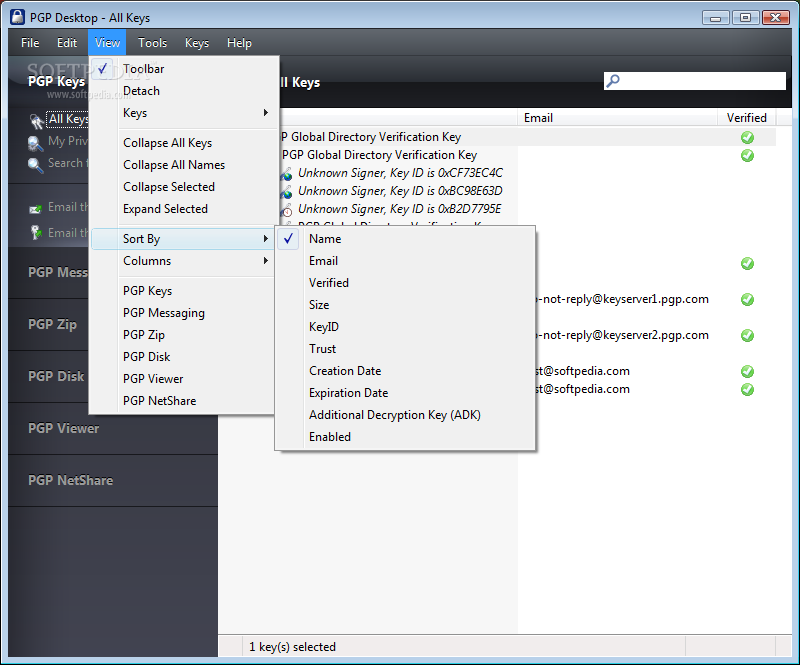
Task: Click the All Keys icon in sidebar
Action: (x=36, y=121)
